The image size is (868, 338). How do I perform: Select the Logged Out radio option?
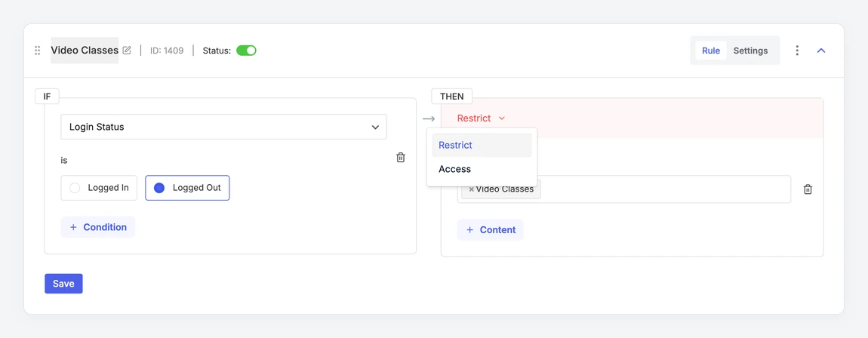(187, 188)
